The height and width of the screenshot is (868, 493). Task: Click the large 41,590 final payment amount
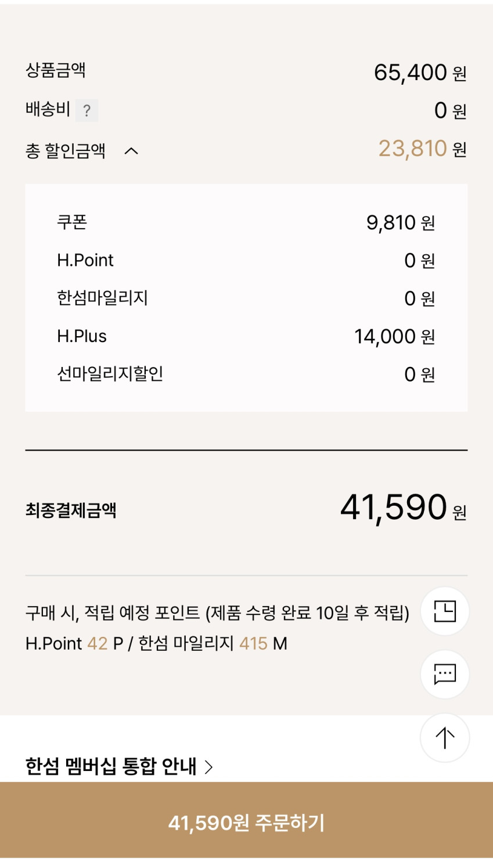point(394,507)
